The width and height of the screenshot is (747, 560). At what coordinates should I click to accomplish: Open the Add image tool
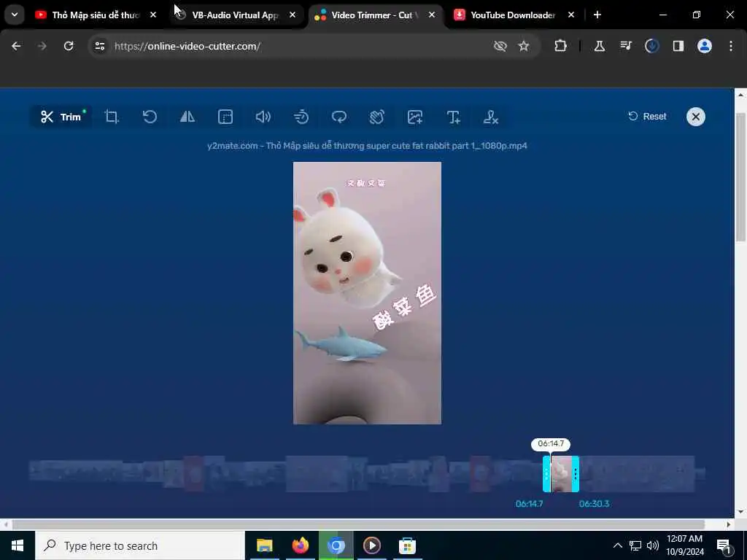pyautogui.click(x=415, y=117)
